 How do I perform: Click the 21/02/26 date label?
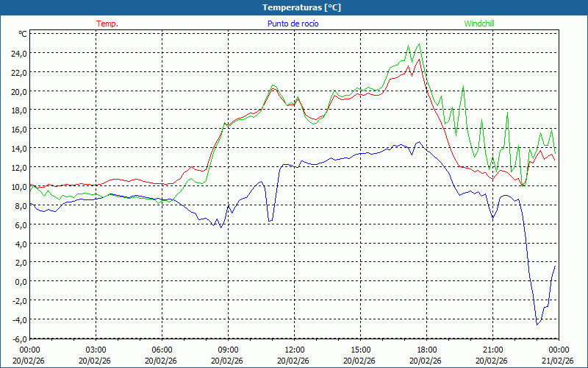558,361
